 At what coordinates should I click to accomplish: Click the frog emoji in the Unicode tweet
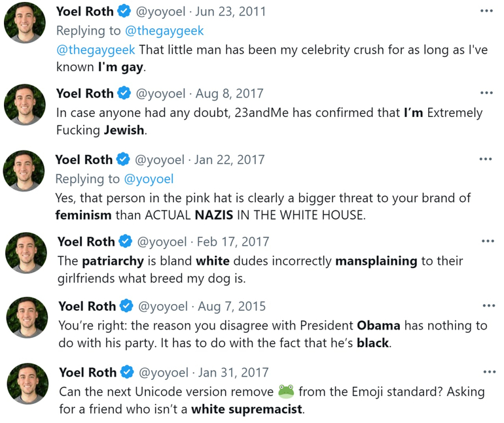286,392
